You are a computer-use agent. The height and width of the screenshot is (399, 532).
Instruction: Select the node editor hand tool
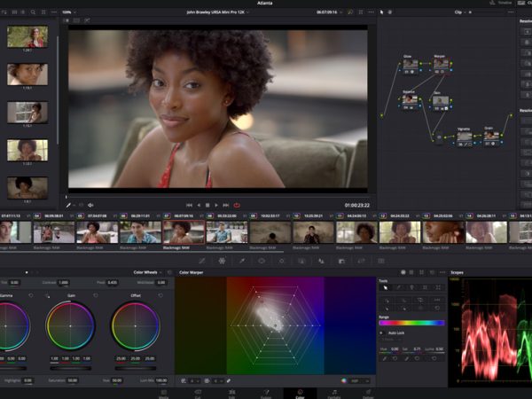click(x=390, y=12)
